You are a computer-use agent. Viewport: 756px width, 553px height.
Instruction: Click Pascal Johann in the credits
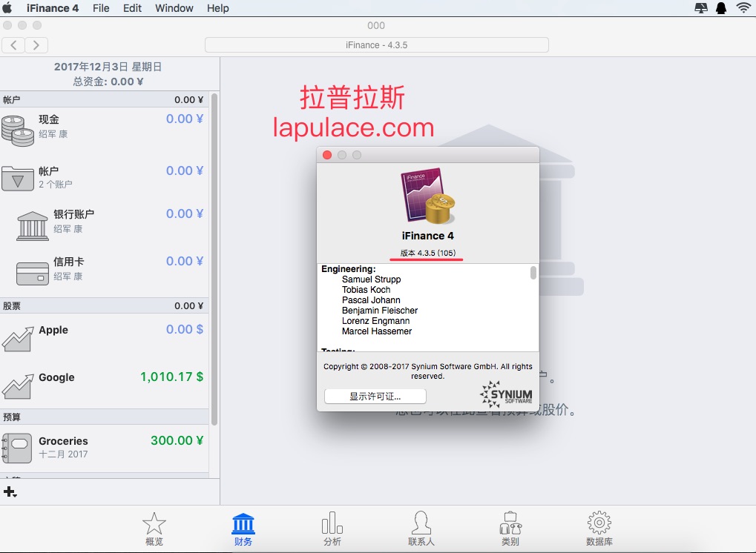[371, 300]
